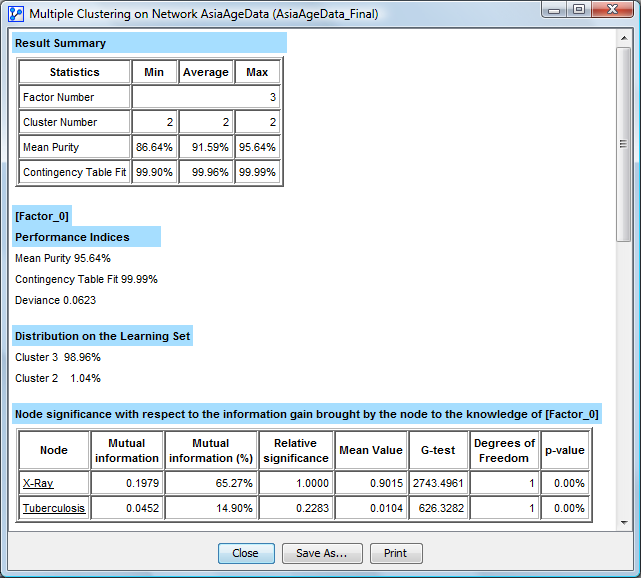Maximize the Multiple Clustering window

578,10
